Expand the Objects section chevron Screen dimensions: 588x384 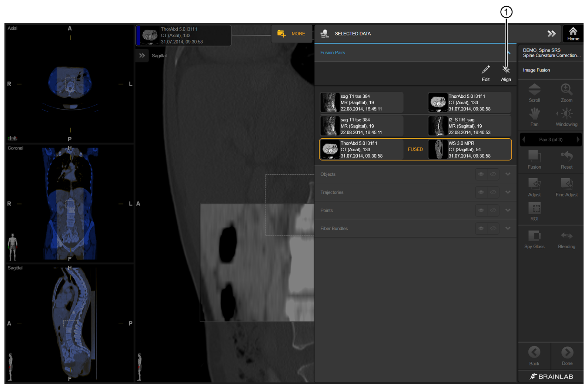(x=508, y=174)
